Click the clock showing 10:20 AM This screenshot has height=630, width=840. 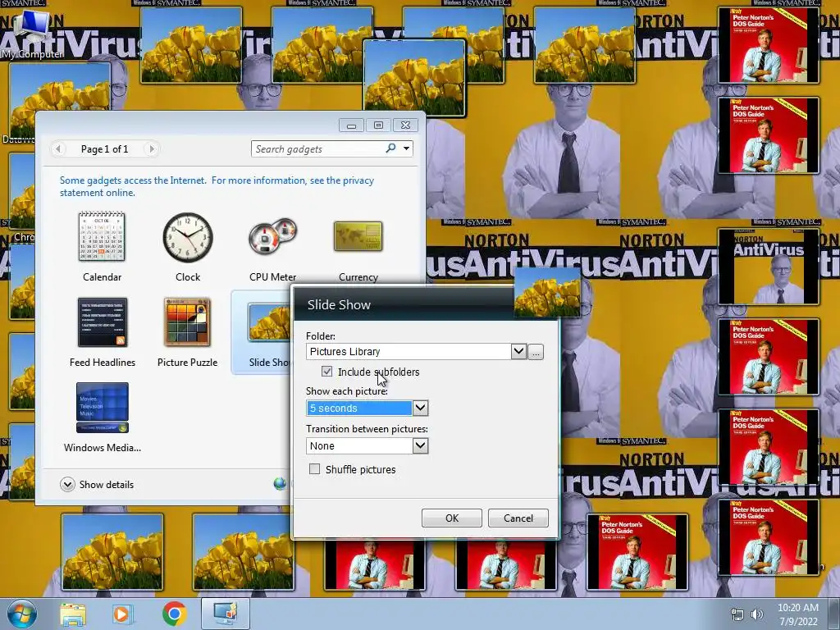797,608
